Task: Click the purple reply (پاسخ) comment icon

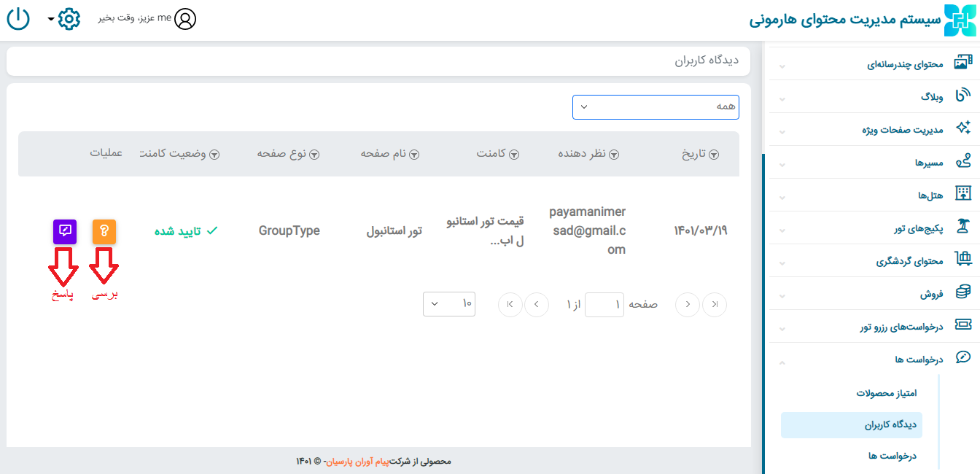Action: coord(65,231)
